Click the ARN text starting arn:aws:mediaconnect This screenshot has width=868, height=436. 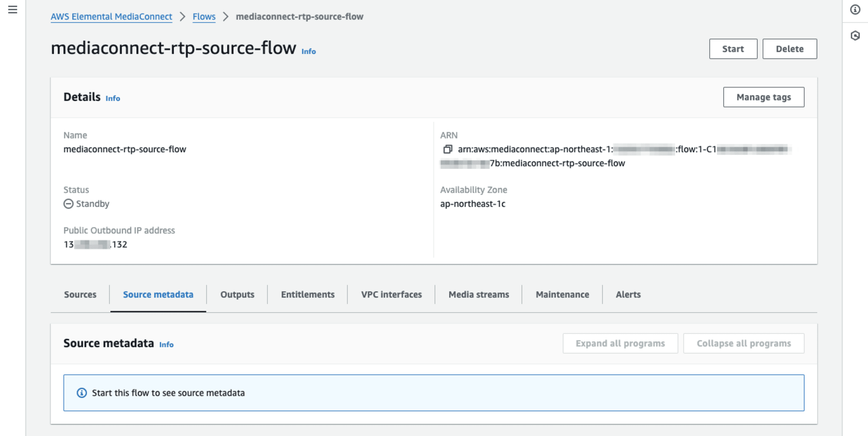pos(616,156)
